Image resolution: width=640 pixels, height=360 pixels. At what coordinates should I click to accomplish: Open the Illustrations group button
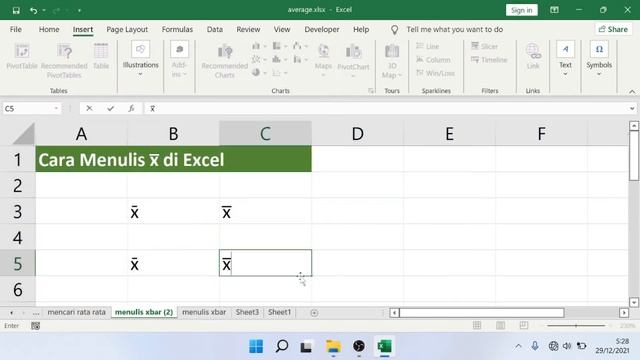(x=140, y=60)
